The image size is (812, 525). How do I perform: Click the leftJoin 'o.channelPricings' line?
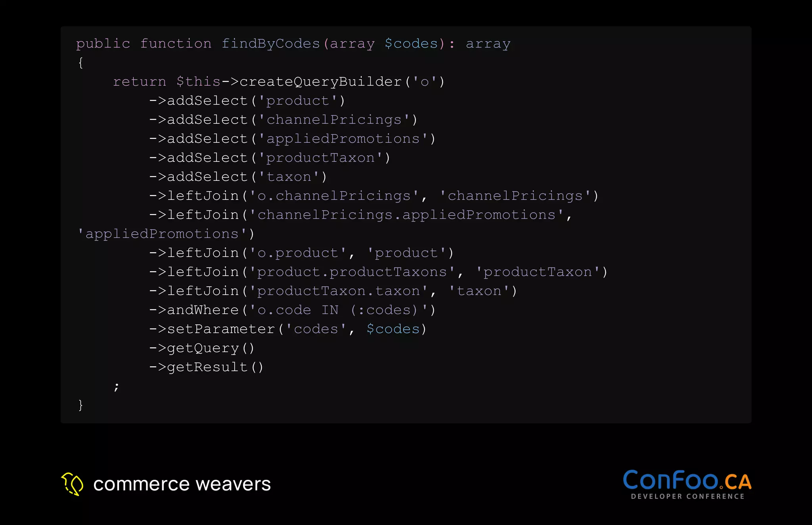coord(373,196)
